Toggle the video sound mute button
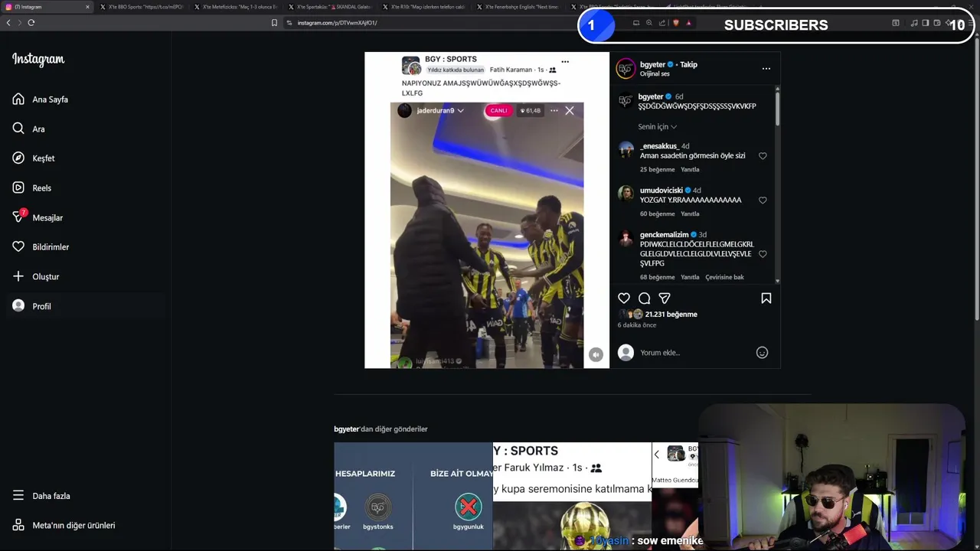This screenshot has height=551, width=980. pos(596,354)
